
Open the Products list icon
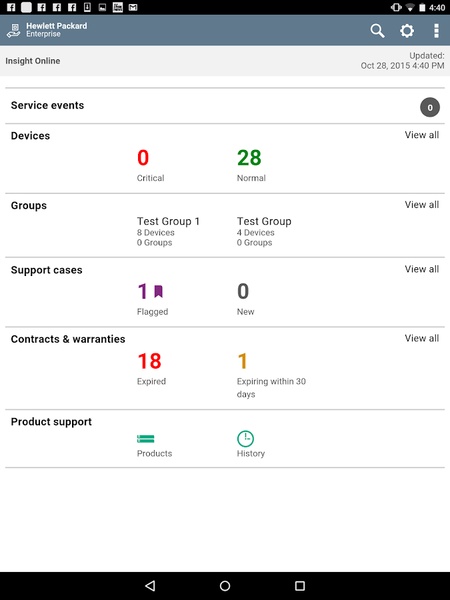tap(145, 439)
